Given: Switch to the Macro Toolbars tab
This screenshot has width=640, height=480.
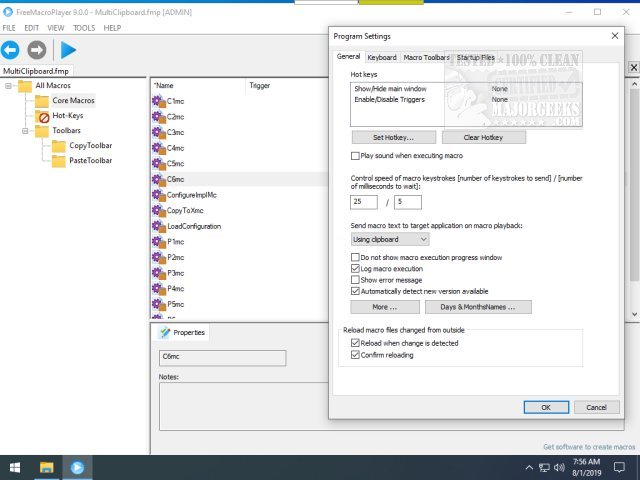Looking at the screenshot, I should [x=426, y=58].
